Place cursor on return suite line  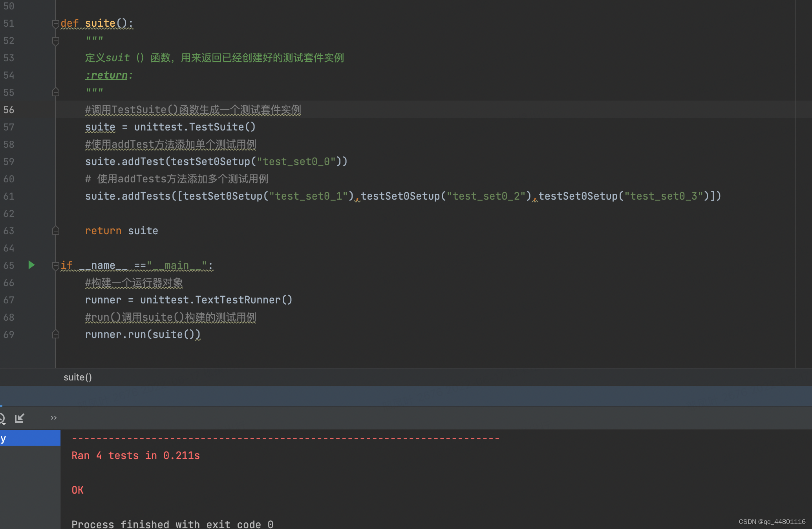pyautogui.click(x=122, y=231)
